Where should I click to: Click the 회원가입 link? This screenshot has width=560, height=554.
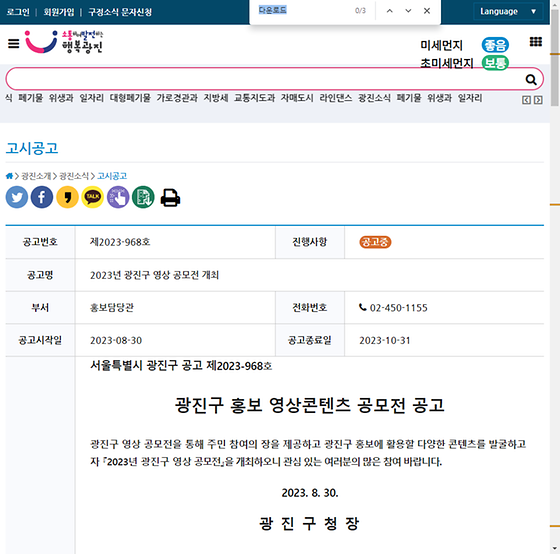pyautogui.click(x=59, y=12)
